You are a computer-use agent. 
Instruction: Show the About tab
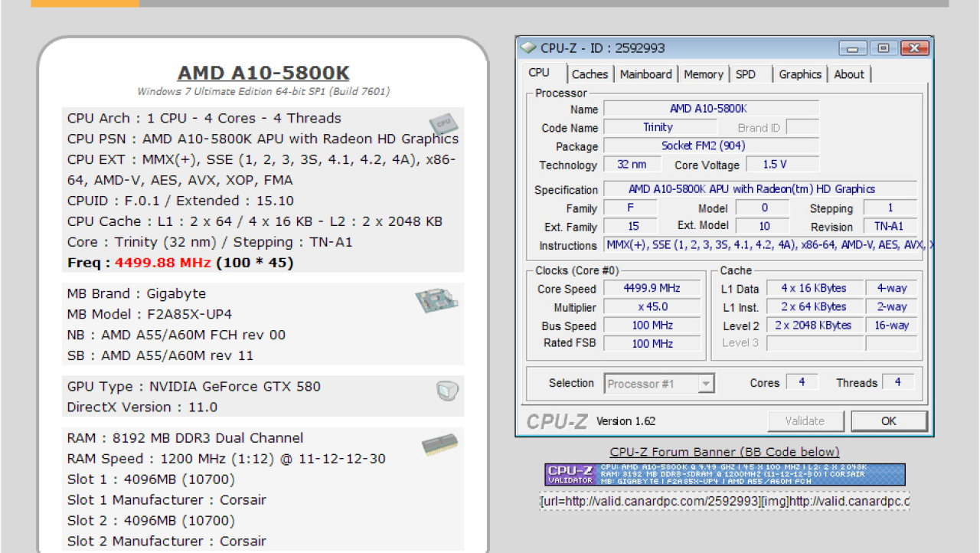[x=849, y=74]
